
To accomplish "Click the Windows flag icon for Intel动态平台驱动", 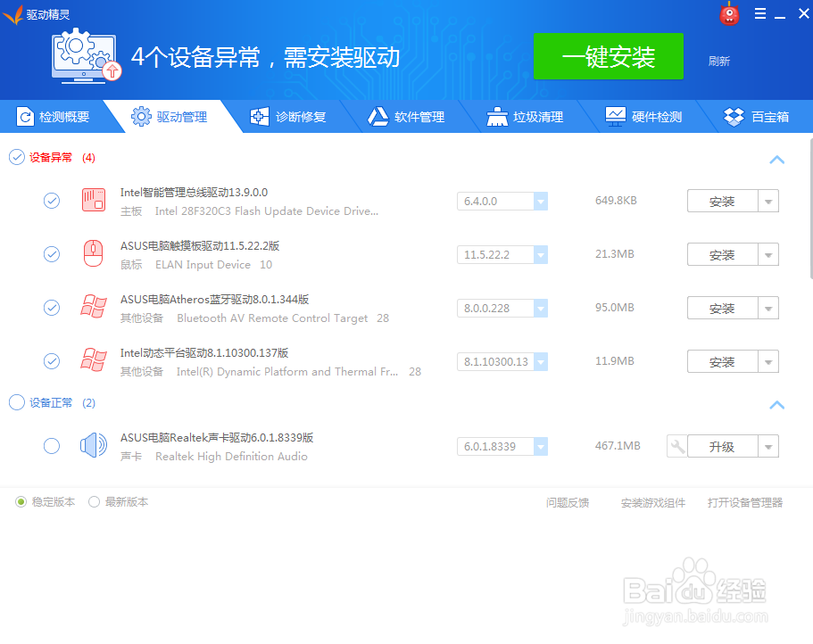I will tap(94, 360).
